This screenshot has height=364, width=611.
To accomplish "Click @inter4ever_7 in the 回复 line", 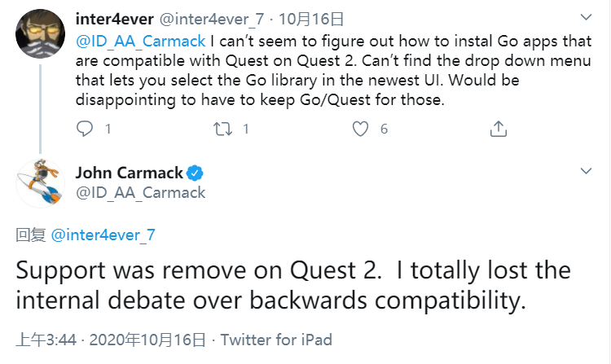I will pos(103,235).
